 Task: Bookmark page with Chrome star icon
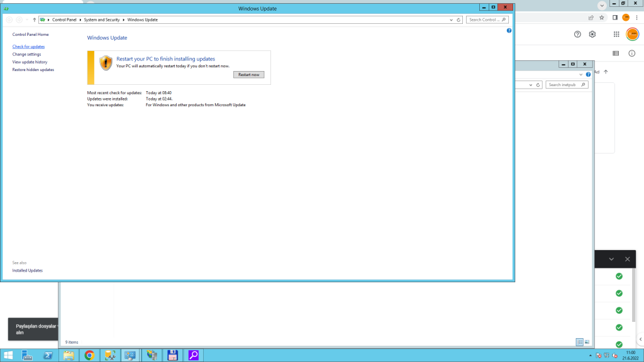(x=602, y=17)
